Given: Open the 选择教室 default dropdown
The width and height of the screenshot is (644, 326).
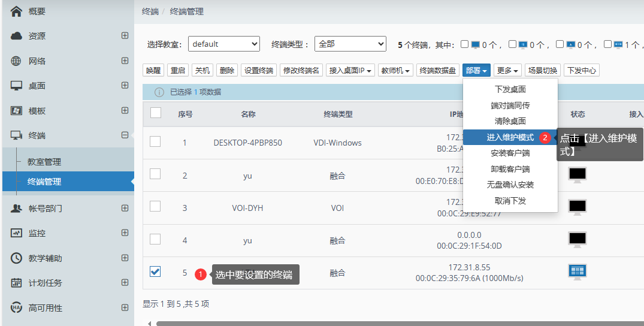Looking at the screenshot, I should [223, 44].
